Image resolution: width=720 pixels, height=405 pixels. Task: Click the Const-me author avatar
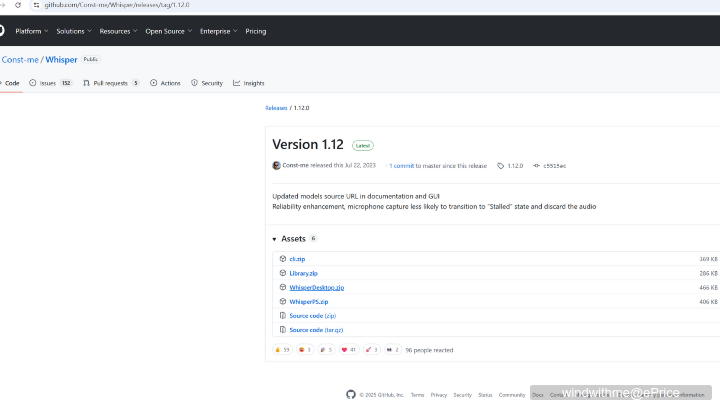tap(276, 166)
